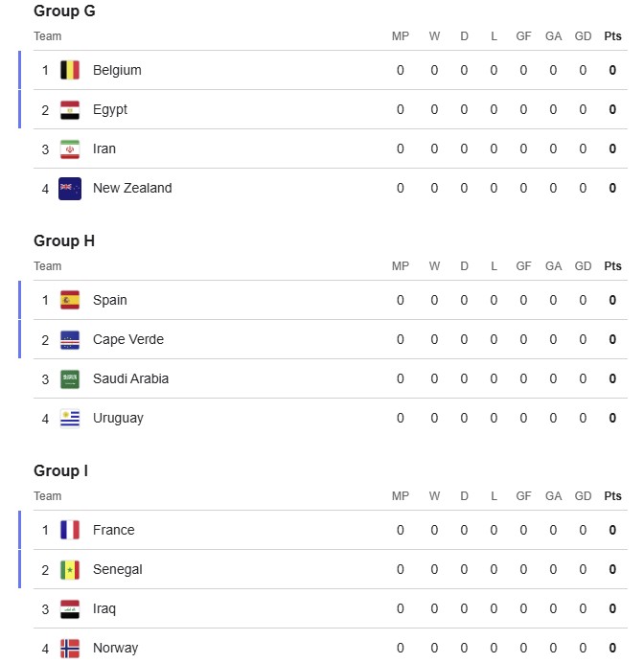Click the France flag icon
Image resolution: width=644 pixels, height=663 pixels.
tap(70, 530)
